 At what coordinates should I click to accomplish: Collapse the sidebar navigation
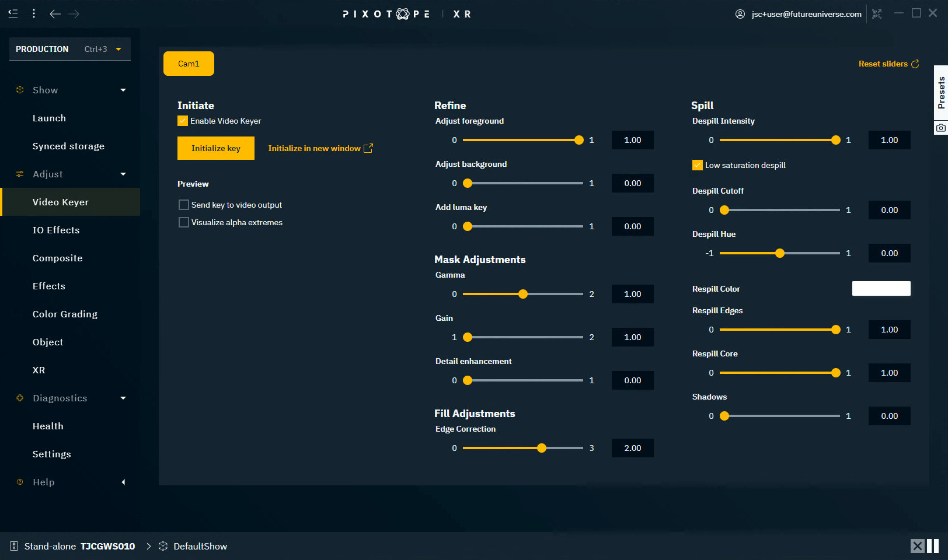[12, 13]
